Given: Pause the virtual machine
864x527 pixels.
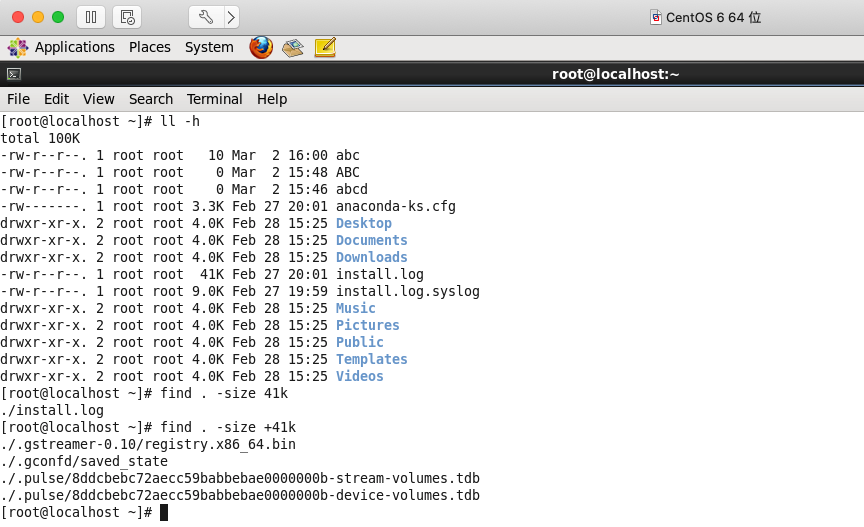Looking at the screenshot, I should (x=91, y=17).
